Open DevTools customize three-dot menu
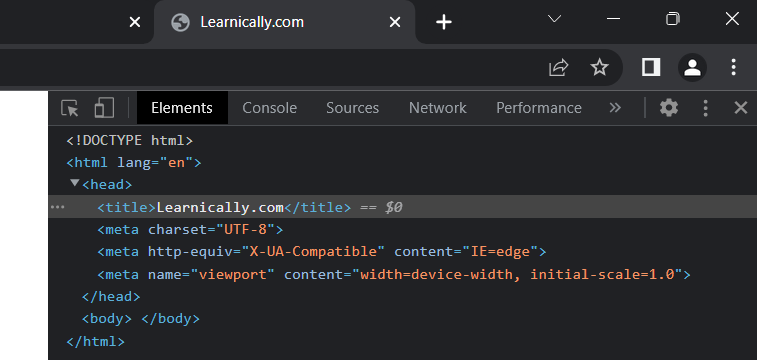Screen dimensions: 757x360 pos(705,108)
